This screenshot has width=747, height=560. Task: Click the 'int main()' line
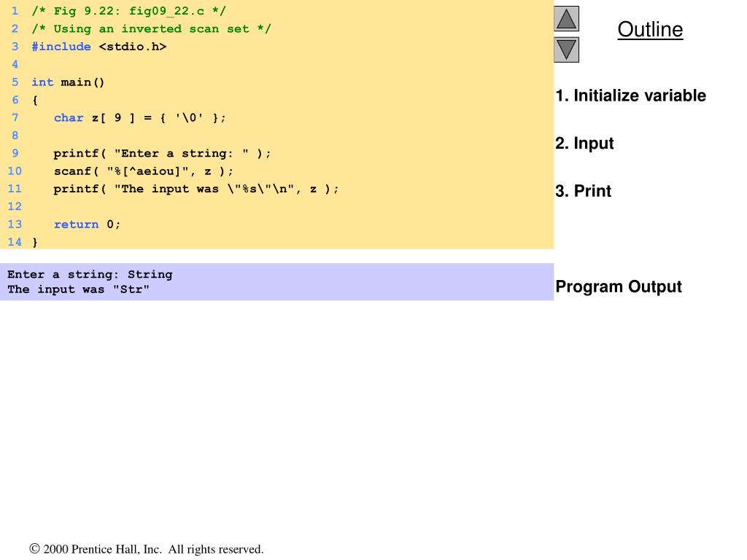point(68,82)
